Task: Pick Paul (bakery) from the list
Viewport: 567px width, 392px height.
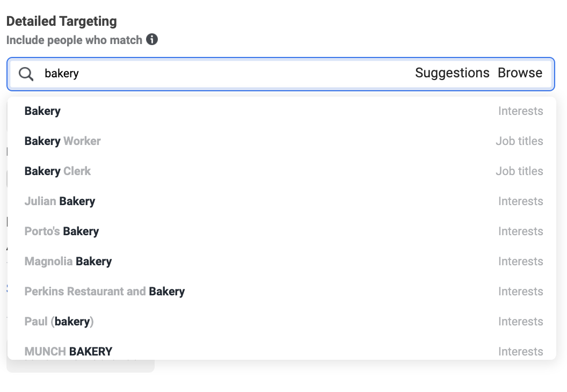Action: (59, 322)
